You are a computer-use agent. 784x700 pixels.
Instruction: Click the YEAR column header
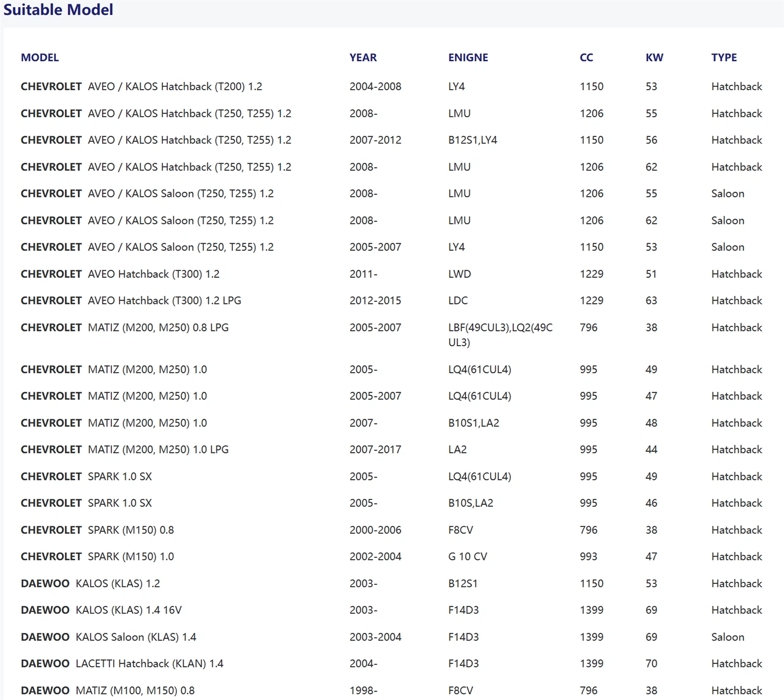tap(363, 57)
